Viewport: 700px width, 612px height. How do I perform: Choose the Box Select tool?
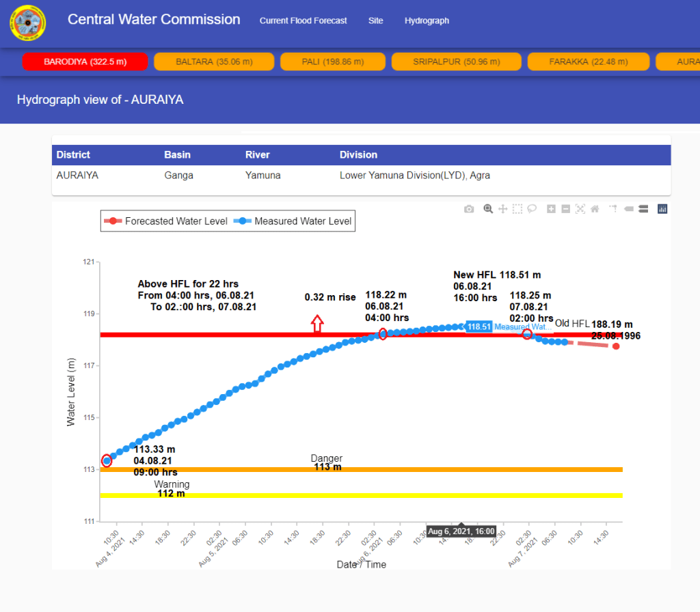517,209
